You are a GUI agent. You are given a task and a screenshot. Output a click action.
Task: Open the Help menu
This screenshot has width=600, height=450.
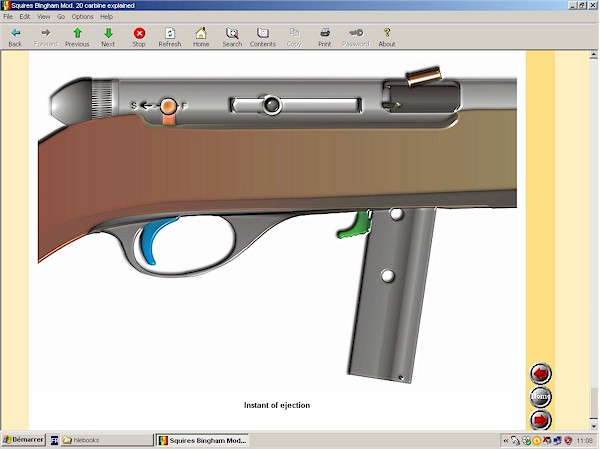pos(106,16)
